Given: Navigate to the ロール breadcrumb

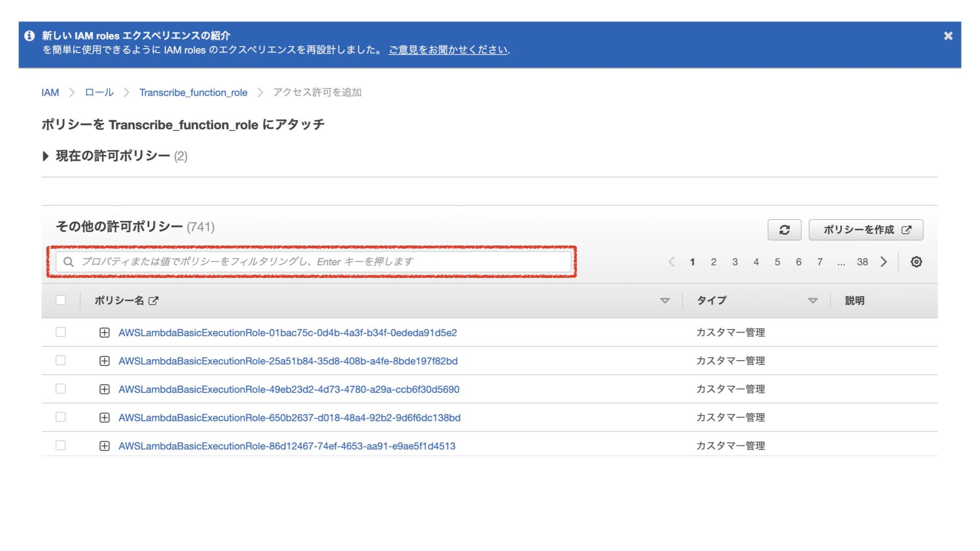Looking at the screenshot, I should click(x=99, y=92).
